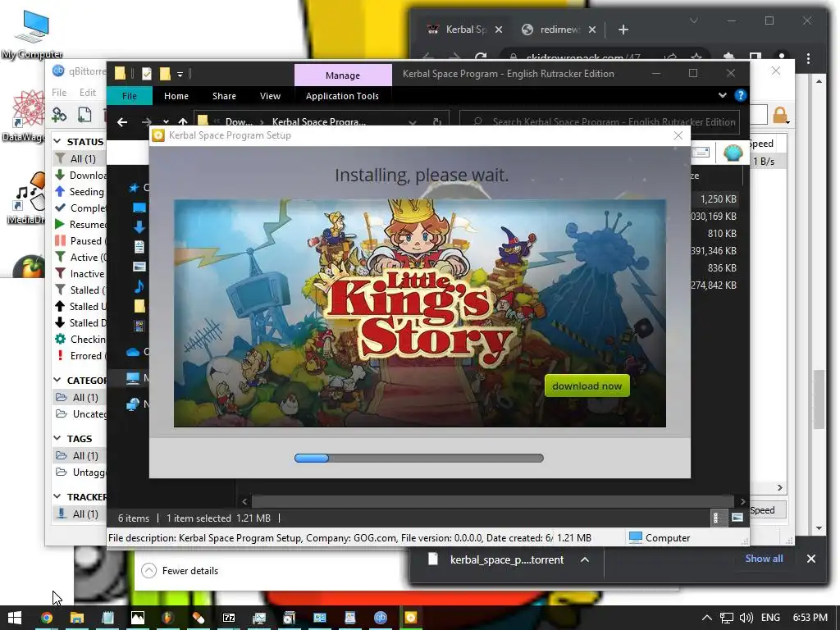Collapse the TAGS section in qBittorrent

pyautogui.click(x=57, y=438)
